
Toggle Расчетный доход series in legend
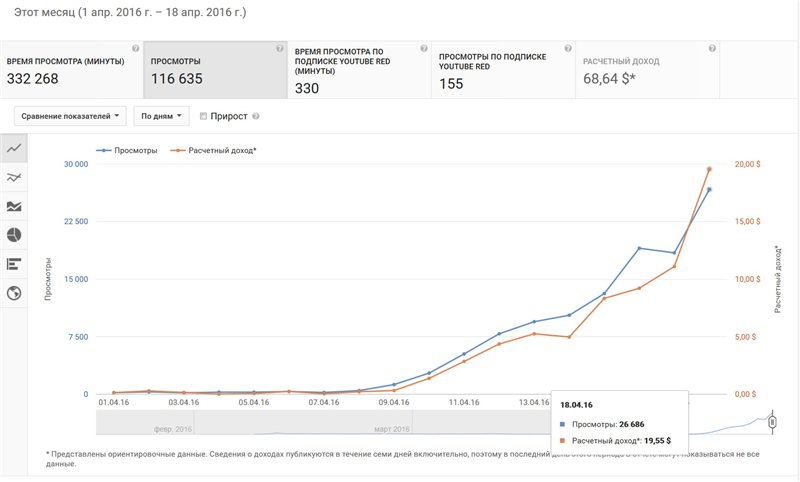[214, 150]
